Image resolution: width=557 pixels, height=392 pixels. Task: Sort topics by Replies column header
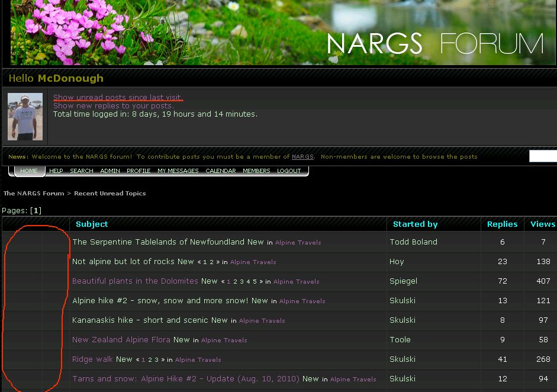point(502,224)
